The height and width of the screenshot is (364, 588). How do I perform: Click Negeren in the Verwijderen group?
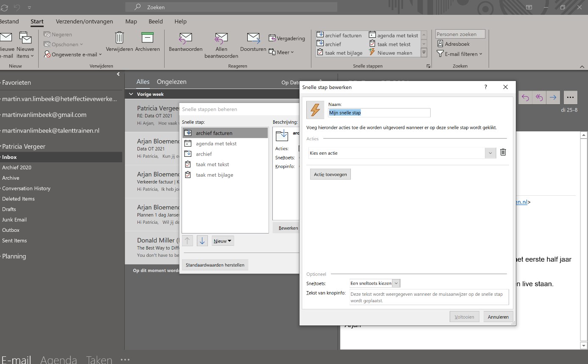point(58,35)
